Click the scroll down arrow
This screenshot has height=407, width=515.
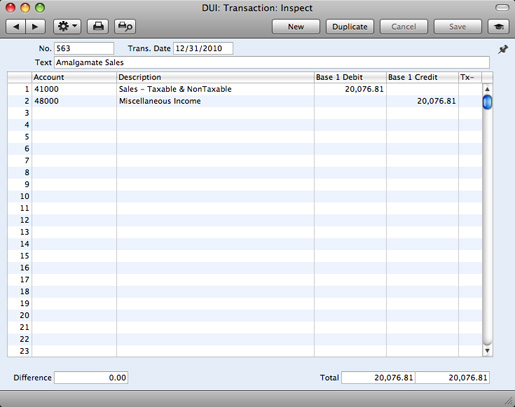pos(487,351)
